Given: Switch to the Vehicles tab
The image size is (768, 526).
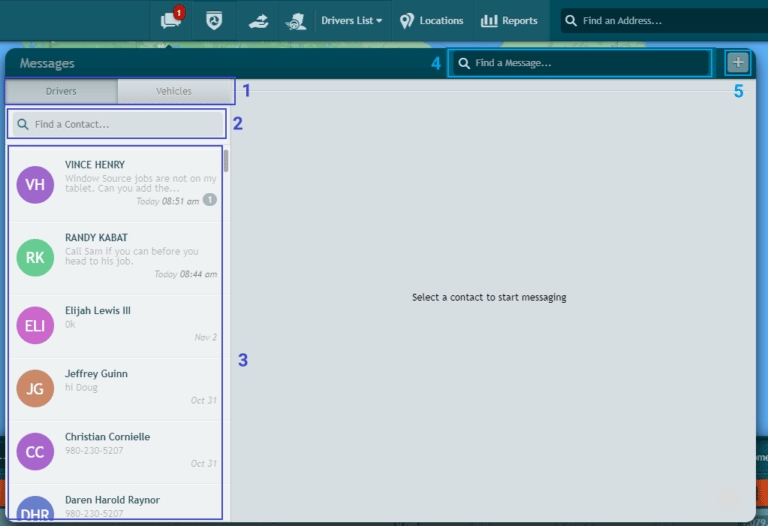Looking at the screenshot, I should click(174, 91).
